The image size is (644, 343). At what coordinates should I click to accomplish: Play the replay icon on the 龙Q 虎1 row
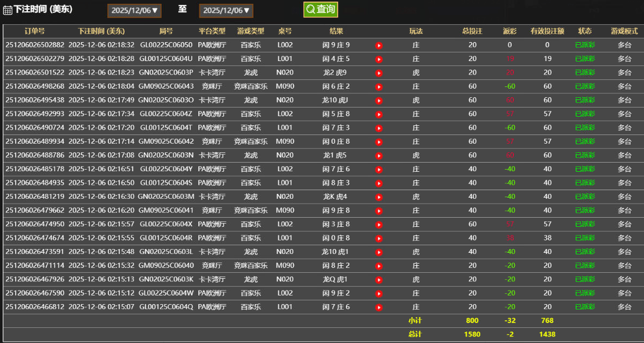(379, 279)
